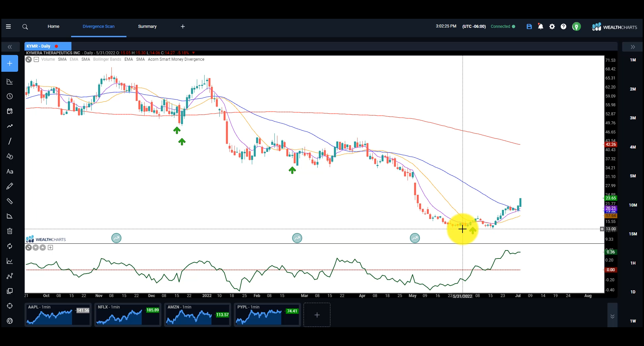This screenshot has height=346, width=644.
Task: Select the shapes drawing tool
Action: click(x=10, y=156)
